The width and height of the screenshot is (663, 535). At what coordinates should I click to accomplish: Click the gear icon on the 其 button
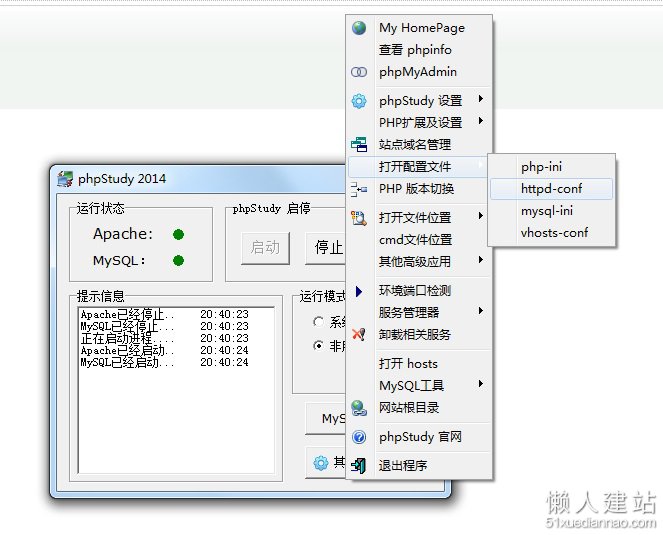click(321, 463)
